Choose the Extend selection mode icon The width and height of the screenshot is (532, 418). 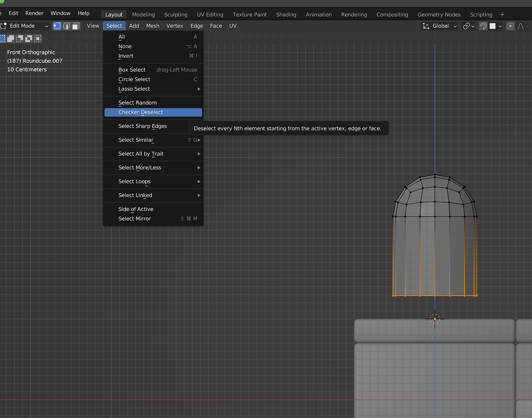(10, 39)
